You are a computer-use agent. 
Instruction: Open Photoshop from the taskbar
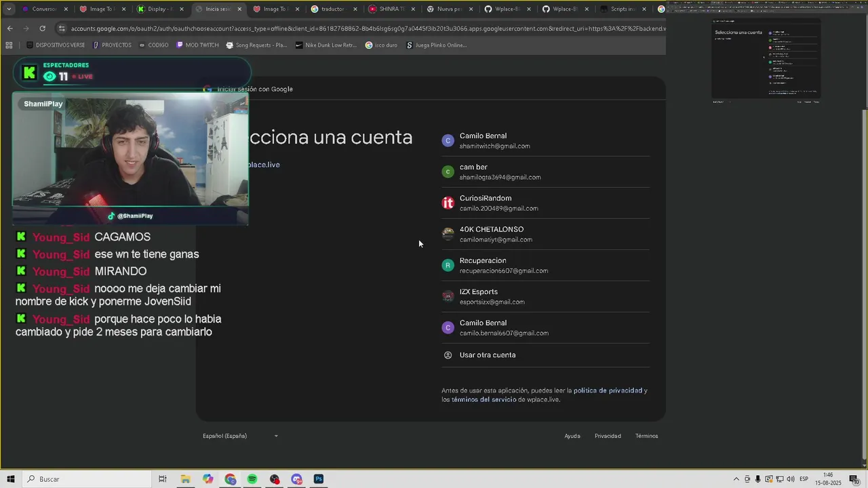coord(319,479)
